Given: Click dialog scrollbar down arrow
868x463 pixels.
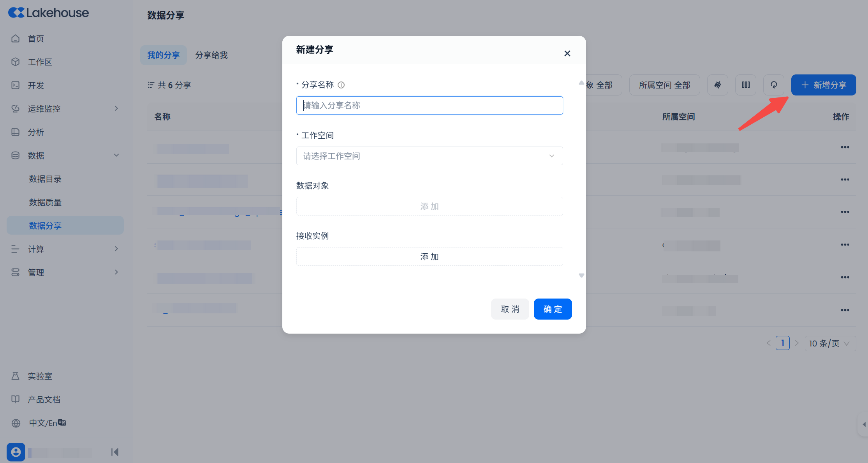Looking at the screenshot, I should click(x=581, y=276).
